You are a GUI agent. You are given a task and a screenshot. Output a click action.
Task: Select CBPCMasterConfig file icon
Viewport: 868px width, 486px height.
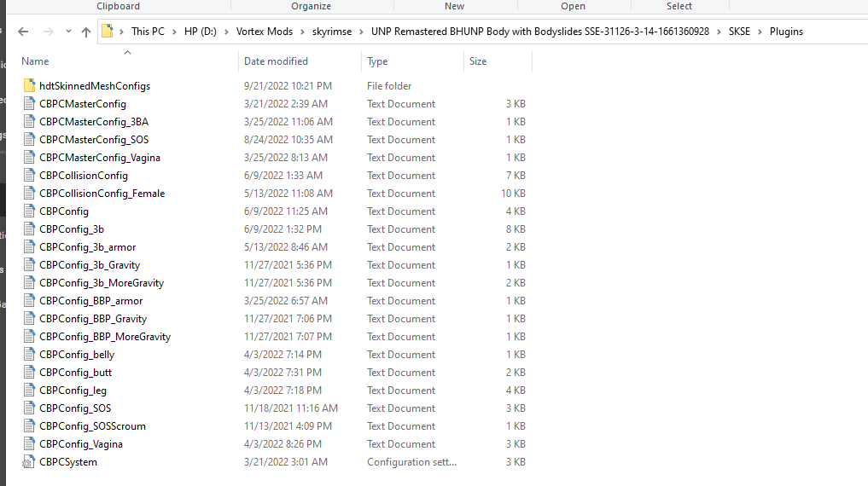coord(29,103)
